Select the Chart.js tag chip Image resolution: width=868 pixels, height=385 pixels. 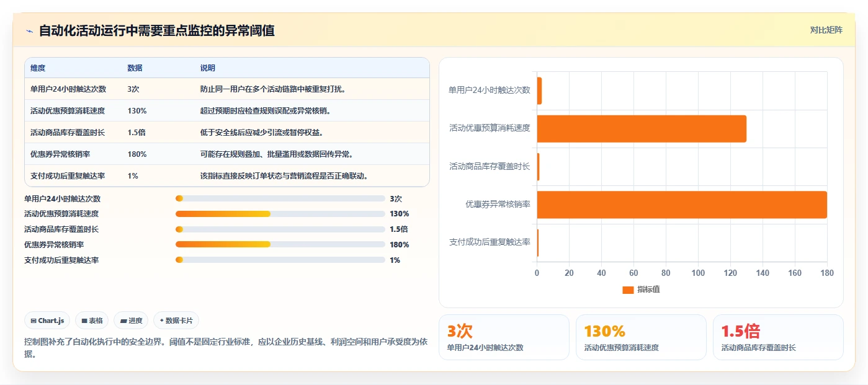47,321
